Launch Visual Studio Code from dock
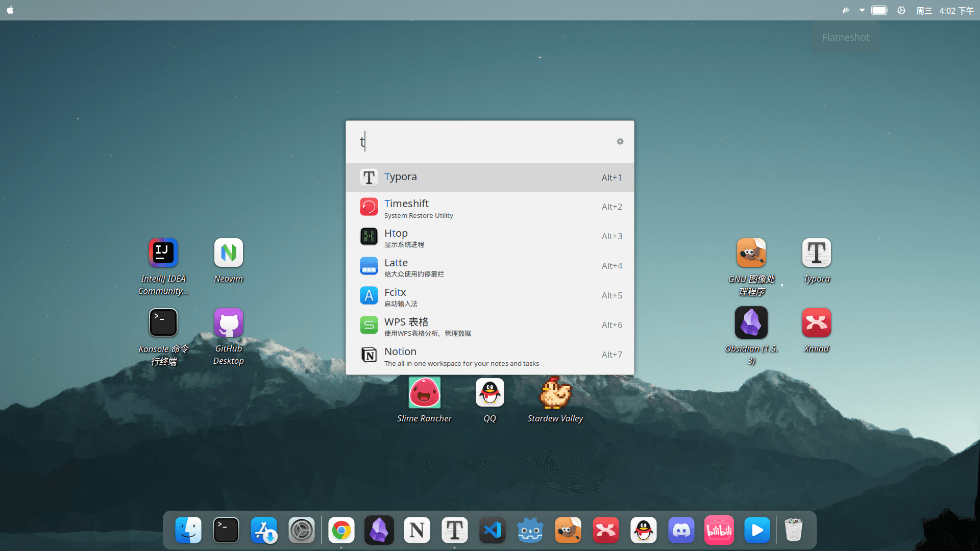The image size is (980, 551). pos(493,531)
